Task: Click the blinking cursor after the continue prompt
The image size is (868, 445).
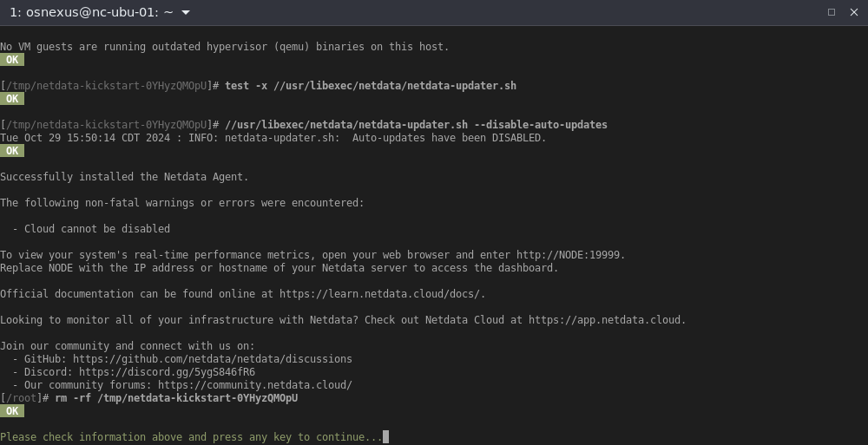Action: point(386,437)
